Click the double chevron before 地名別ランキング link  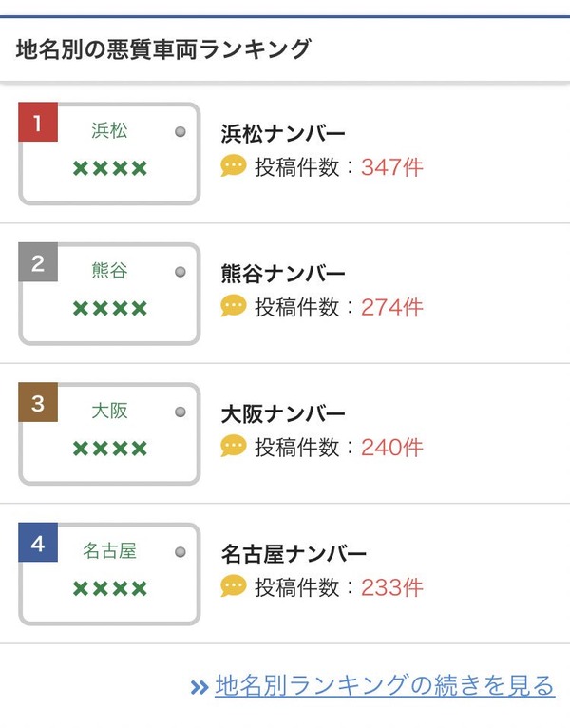pyautogui.click(x=199, y=687)
